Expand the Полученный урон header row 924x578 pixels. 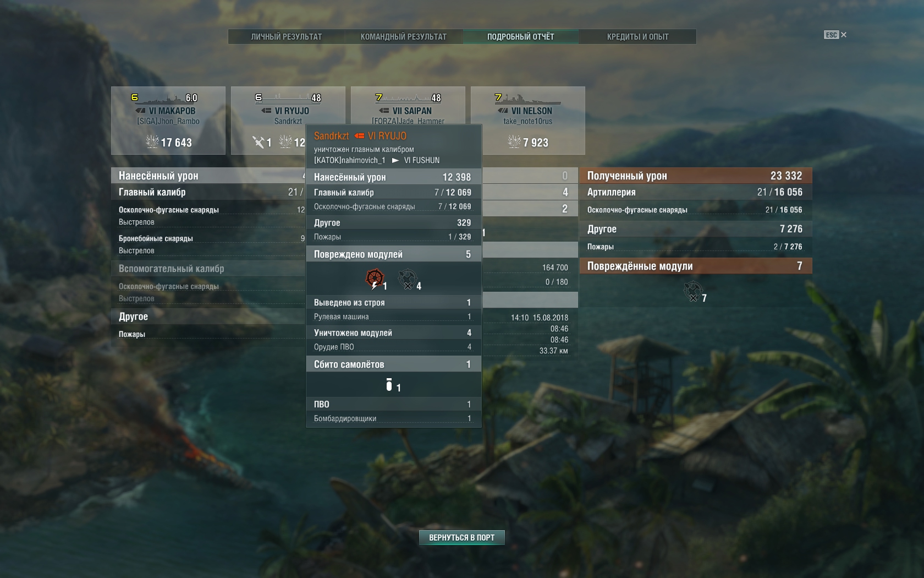696,176
